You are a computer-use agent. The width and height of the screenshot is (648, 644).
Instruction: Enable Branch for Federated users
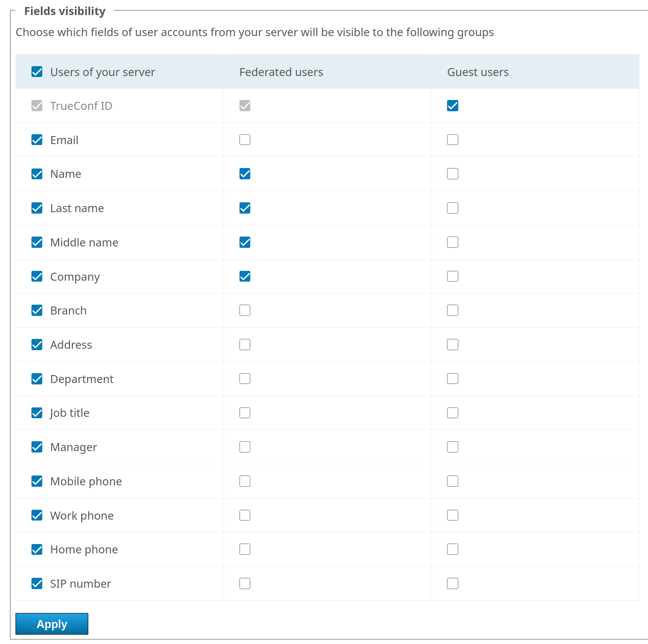245,310
